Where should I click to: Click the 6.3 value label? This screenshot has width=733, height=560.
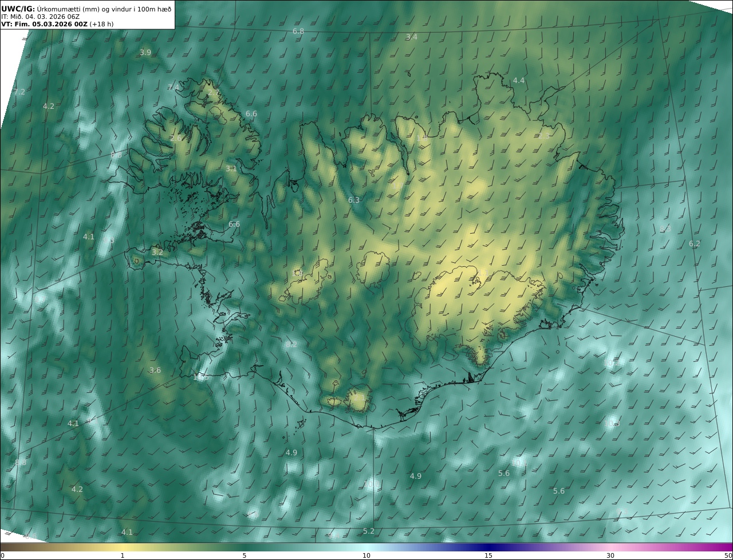pos(354,200)
